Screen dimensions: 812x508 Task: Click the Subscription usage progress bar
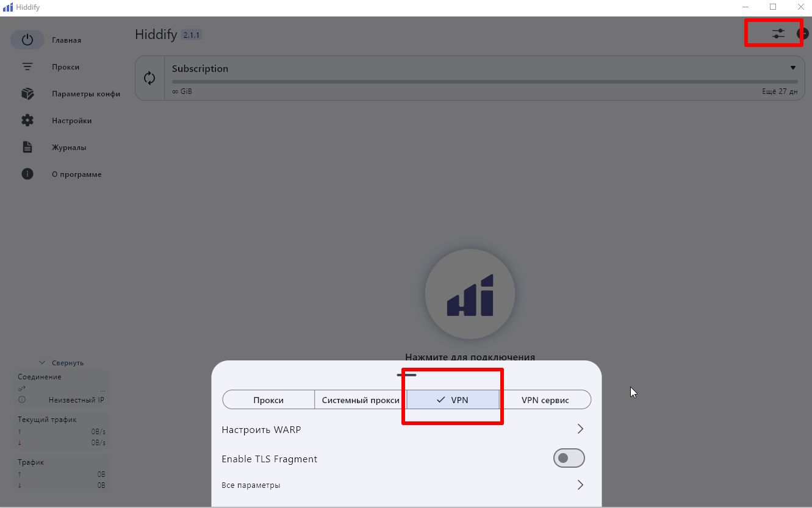click(x=484, y=81)
